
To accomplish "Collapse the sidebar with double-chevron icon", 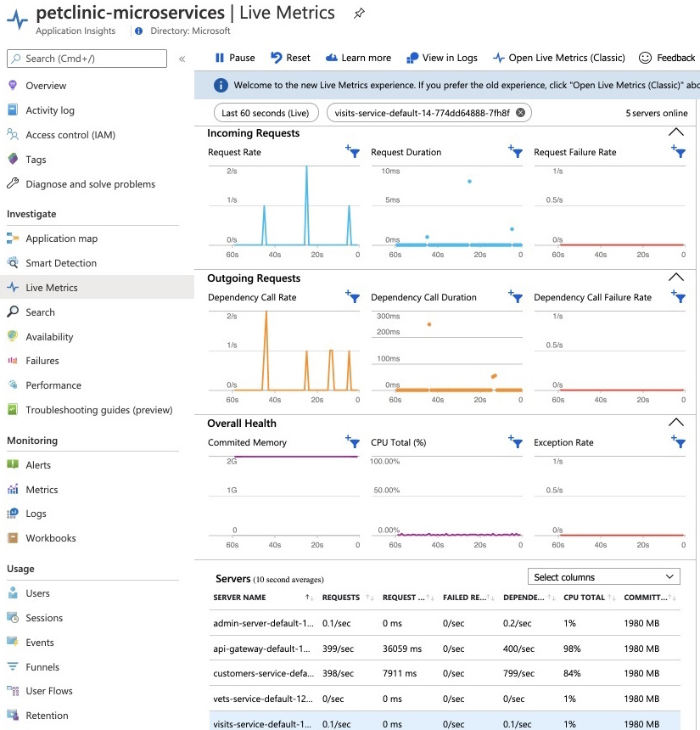I will [x=182, y=59].
